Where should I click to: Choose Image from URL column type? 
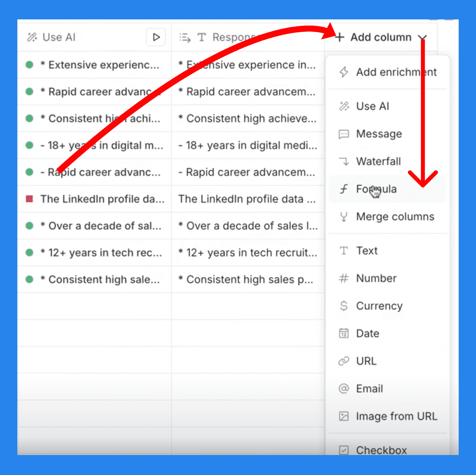388,416
